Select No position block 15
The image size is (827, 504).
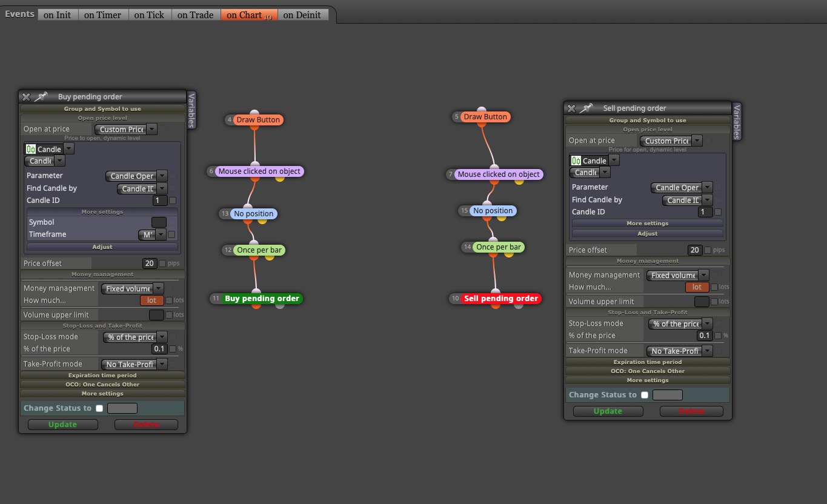(x=493, y=211)
